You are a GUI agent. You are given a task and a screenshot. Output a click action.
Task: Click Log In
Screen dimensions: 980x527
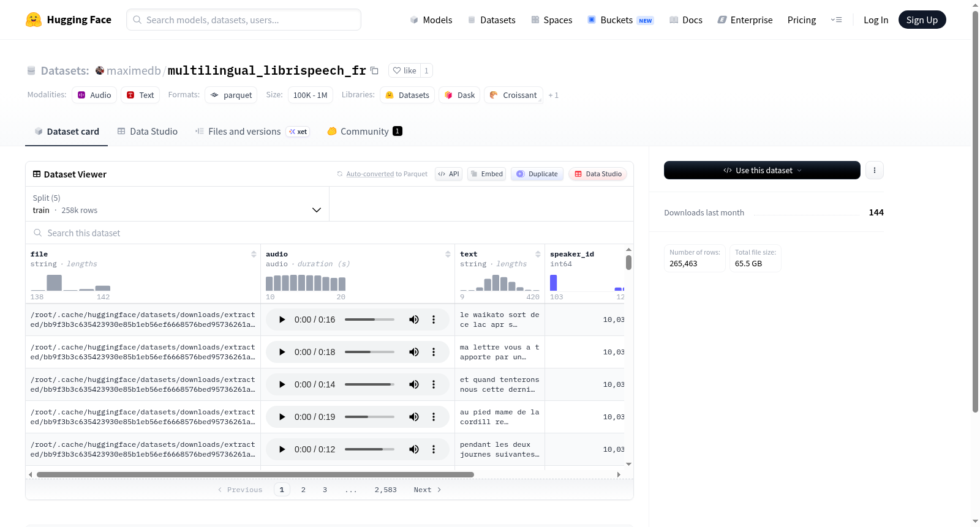(876, 20)
